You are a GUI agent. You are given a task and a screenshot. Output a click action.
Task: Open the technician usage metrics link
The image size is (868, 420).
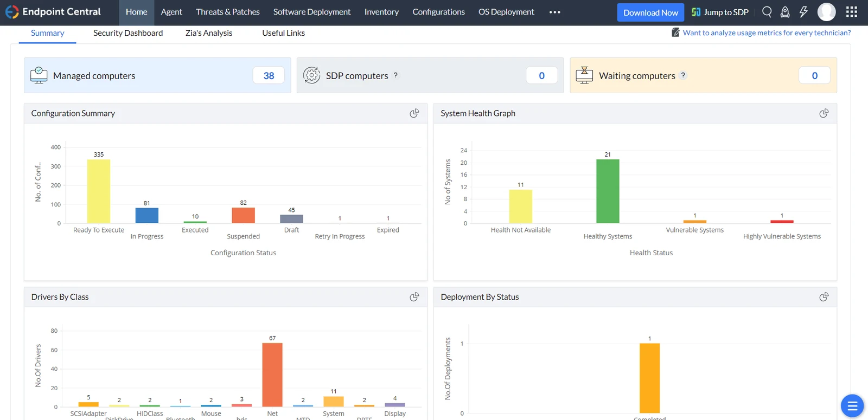point(767,33)
